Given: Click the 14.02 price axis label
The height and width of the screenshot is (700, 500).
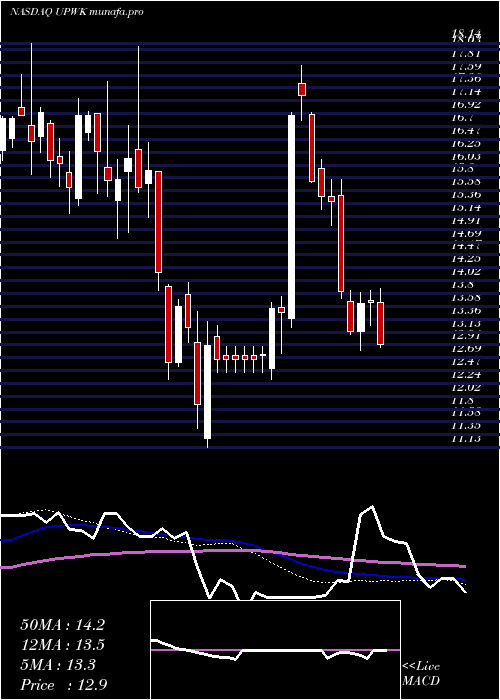Looking at the screenshot, I should tap(466, 271).
